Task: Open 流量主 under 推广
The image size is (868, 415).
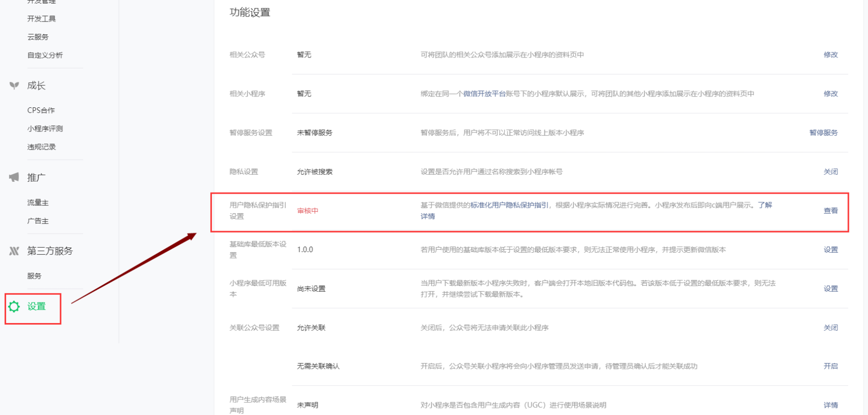Action: (38, 203)
